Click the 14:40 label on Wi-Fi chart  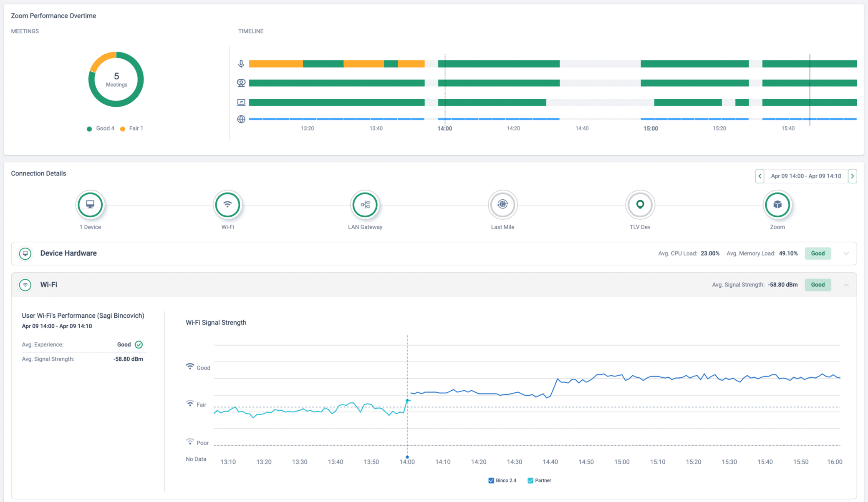(x=550, y=462)
